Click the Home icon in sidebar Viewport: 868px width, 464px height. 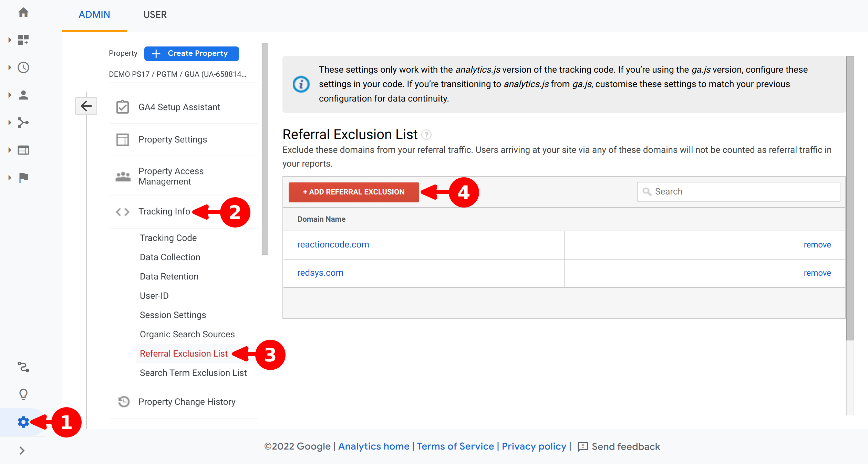(23, 13)
